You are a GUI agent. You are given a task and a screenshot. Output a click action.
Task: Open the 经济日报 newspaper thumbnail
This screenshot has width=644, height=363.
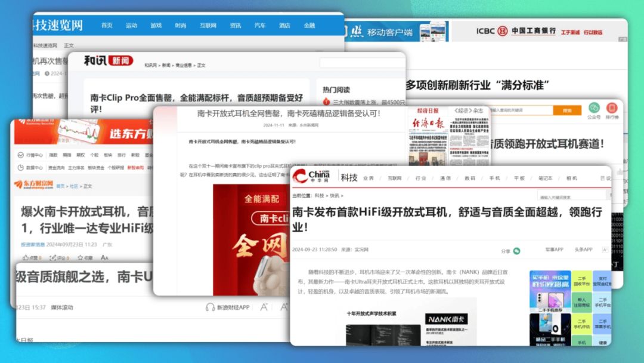pyautogui.click(x=428, y=140)
